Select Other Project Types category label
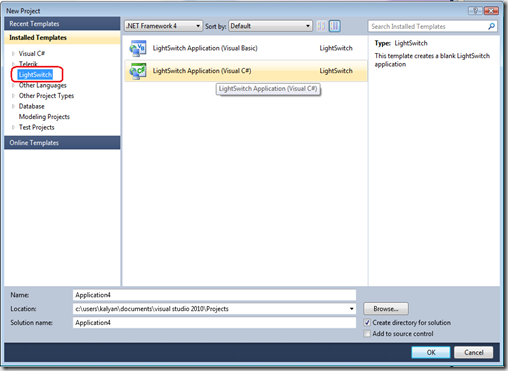 coord(46,96)
